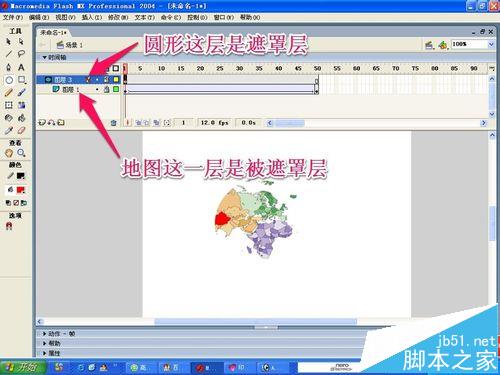500x375 pixels.
Task: Click the Swap Colors button
Action: [x=24, y=203]
